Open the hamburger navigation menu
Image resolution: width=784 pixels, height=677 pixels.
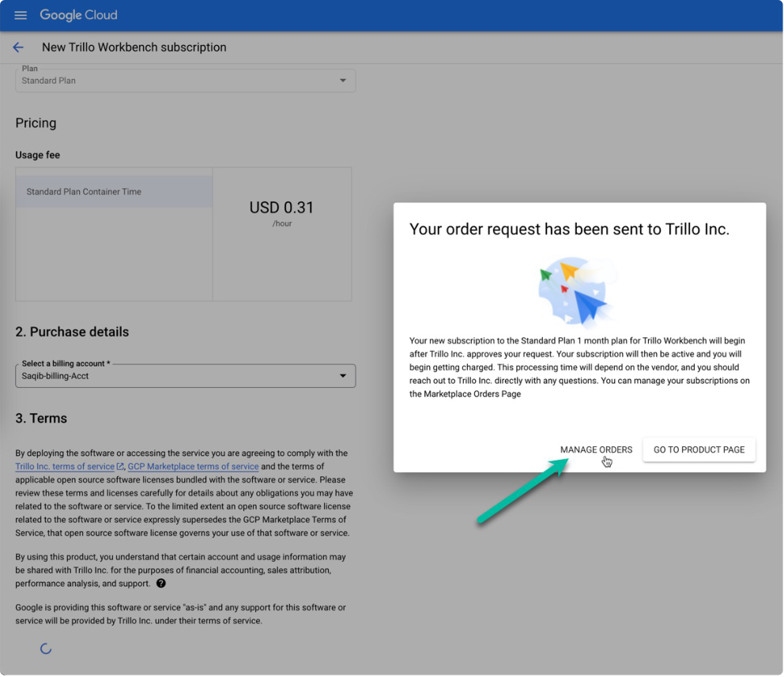point(21,15)
